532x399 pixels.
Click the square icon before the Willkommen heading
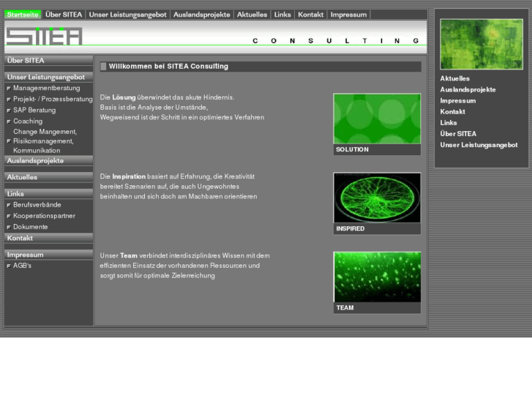click(x=103, y=66)
